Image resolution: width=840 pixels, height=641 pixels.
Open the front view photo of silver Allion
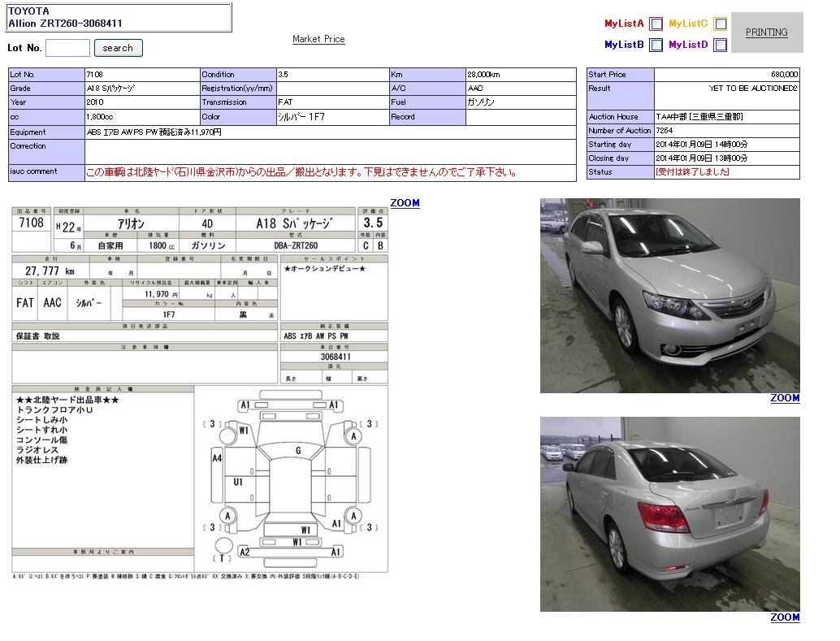669,296
